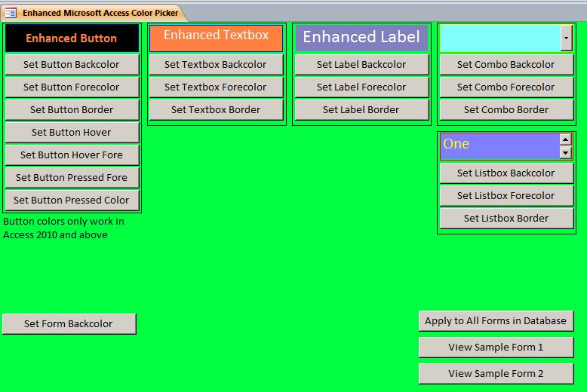Click inside the cyan combo box field
Screen dimensions: 587x392
(500, 38)
